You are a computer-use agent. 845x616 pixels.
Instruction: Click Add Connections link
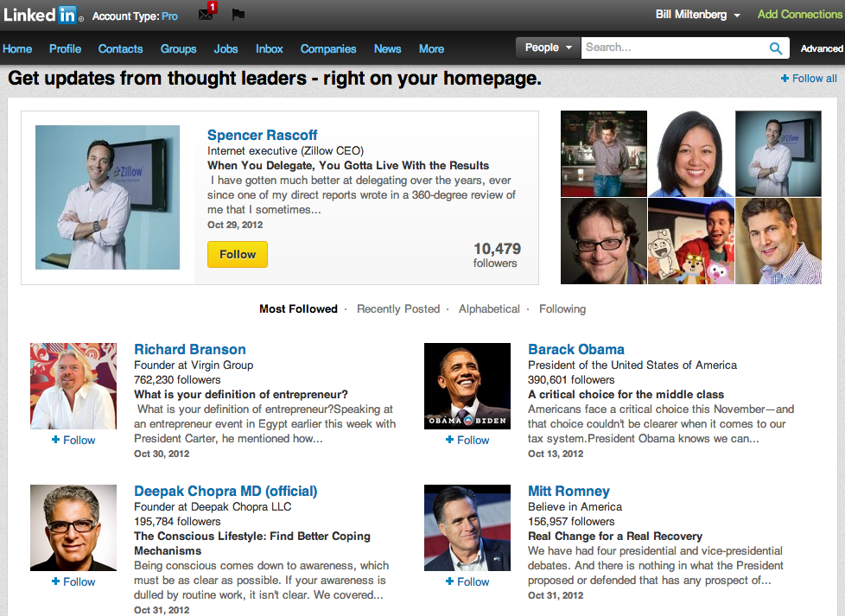click(x=800, y=15)
